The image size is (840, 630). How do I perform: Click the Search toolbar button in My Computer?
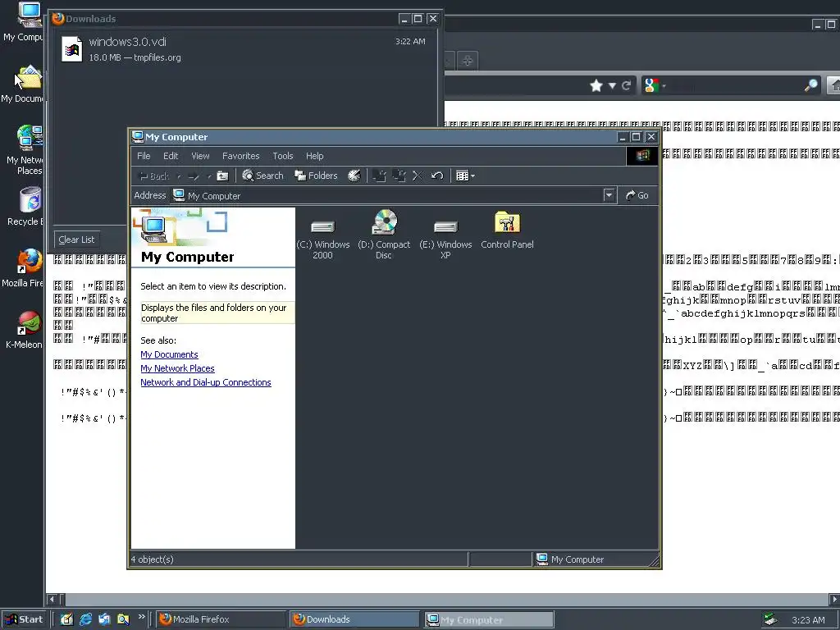pyautogui.click(x=262, y=176)
